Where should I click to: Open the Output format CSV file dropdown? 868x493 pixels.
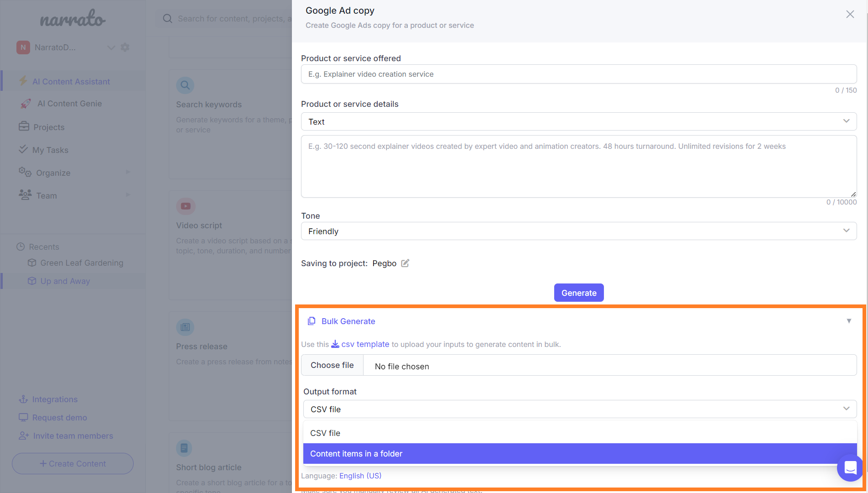pos(580,409)
